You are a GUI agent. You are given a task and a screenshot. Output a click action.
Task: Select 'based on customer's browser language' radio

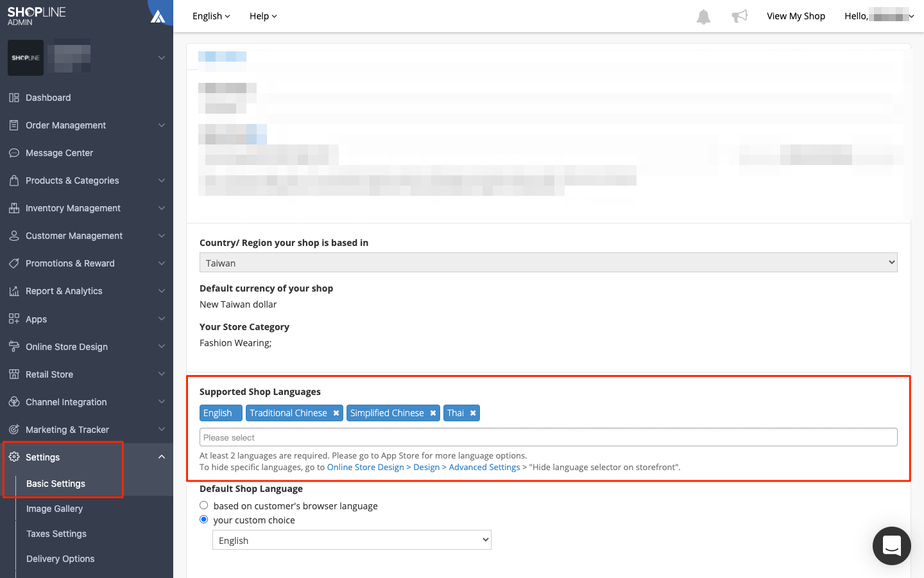tap(204, 505)
